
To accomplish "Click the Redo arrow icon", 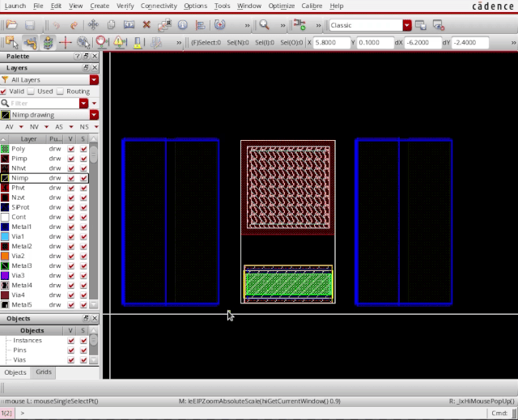I will 74,25.
